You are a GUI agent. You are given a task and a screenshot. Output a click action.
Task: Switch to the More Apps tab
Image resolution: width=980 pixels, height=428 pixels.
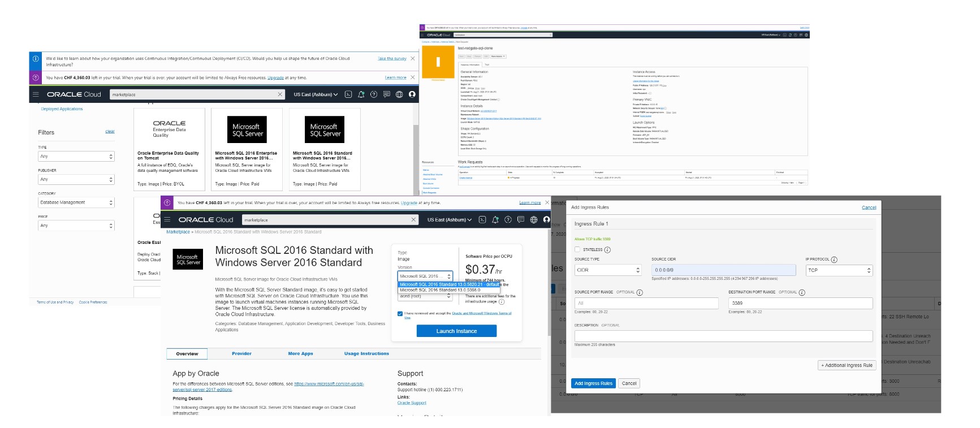pos(300,354)
